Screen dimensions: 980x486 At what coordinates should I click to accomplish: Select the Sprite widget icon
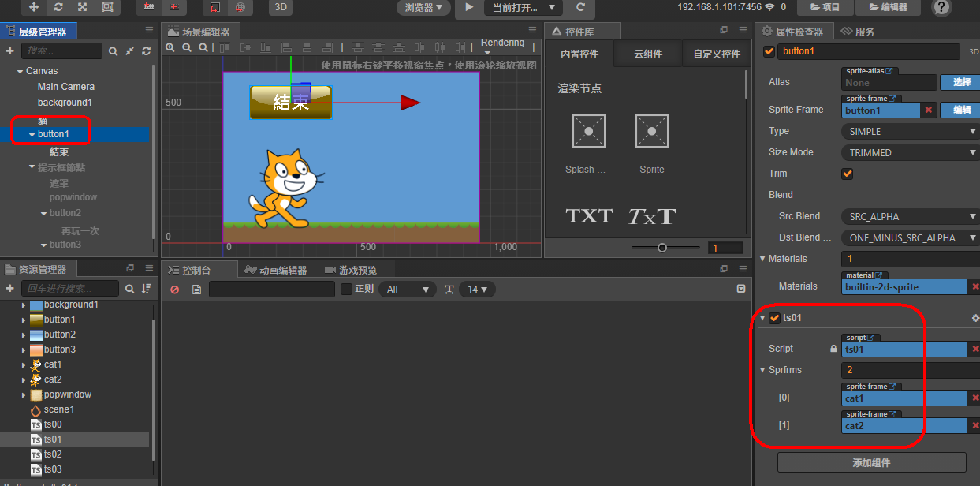coord(651,131)
